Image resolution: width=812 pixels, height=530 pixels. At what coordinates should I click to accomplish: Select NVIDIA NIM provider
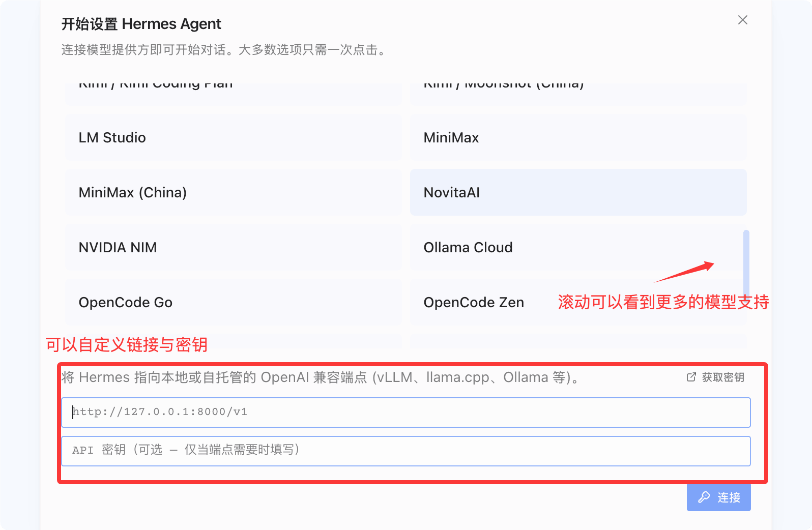pyautogui.click(x=234, y=247)
